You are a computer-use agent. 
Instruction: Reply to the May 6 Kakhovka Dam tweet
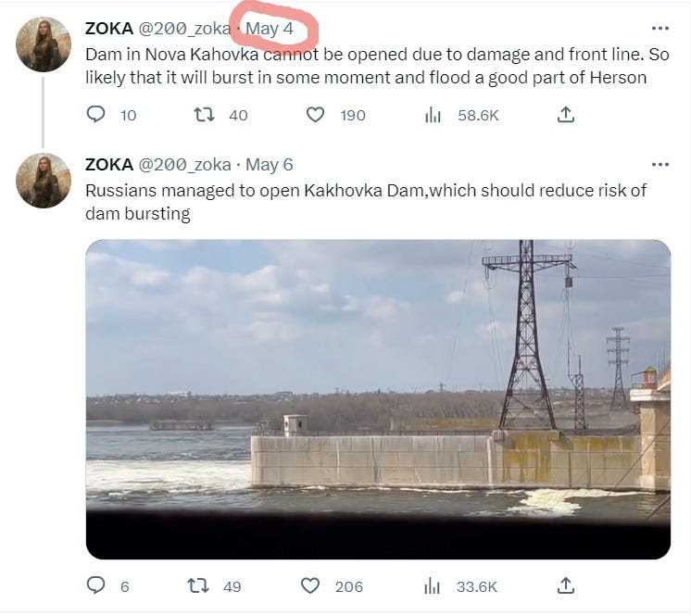[x=95, y=585]
